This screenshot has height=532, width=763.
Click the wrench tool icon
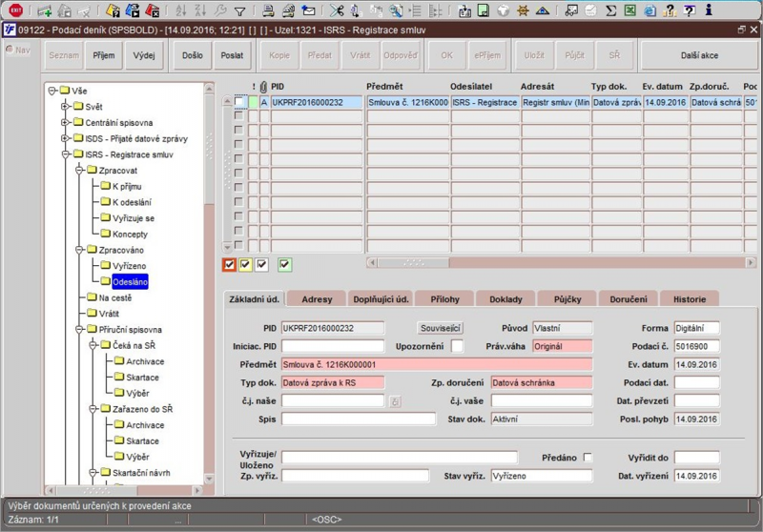(x=220, y=11)
